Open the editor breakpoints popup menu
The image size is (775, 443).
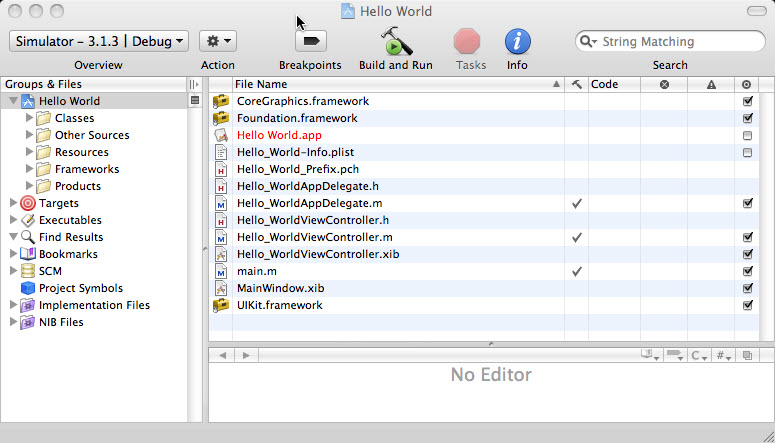click(675, 355)
